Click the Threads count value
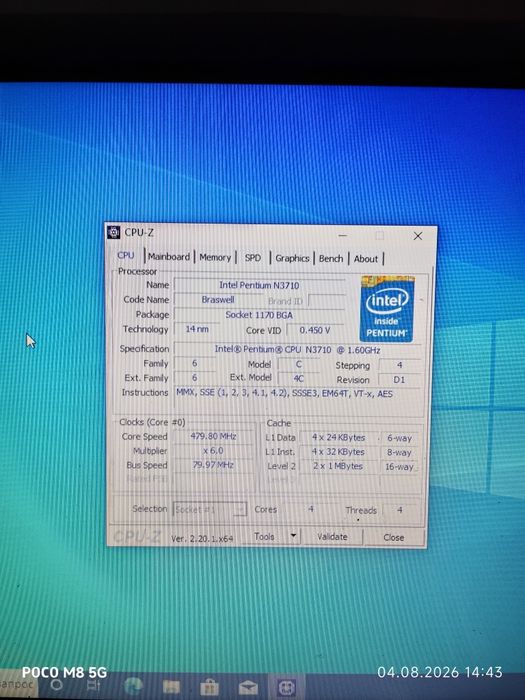This screenshot has width=525, height=700. coord(400,510)
